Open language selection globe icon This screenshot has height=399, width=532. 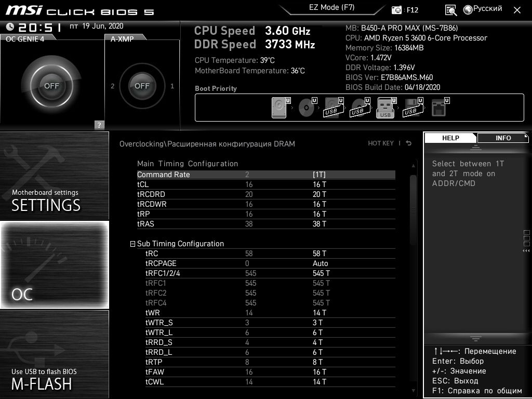(x=468, y=10)
